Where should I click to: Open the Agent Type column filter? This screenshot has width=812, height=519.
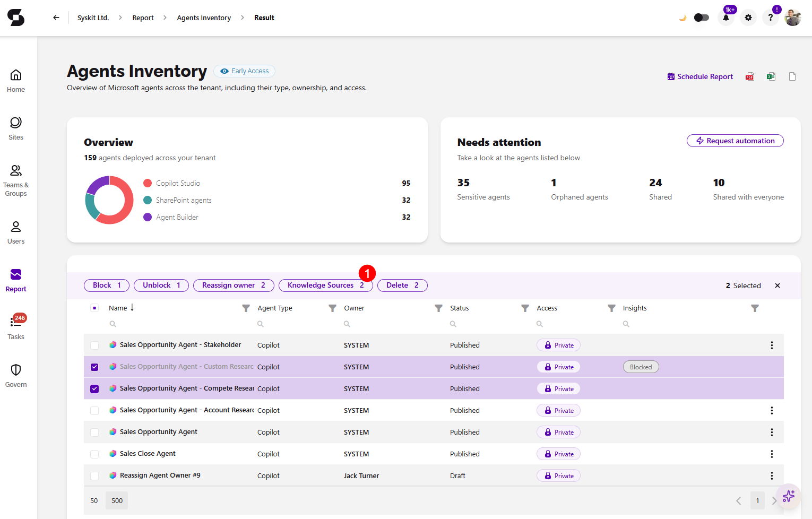[x=332, y=308]
